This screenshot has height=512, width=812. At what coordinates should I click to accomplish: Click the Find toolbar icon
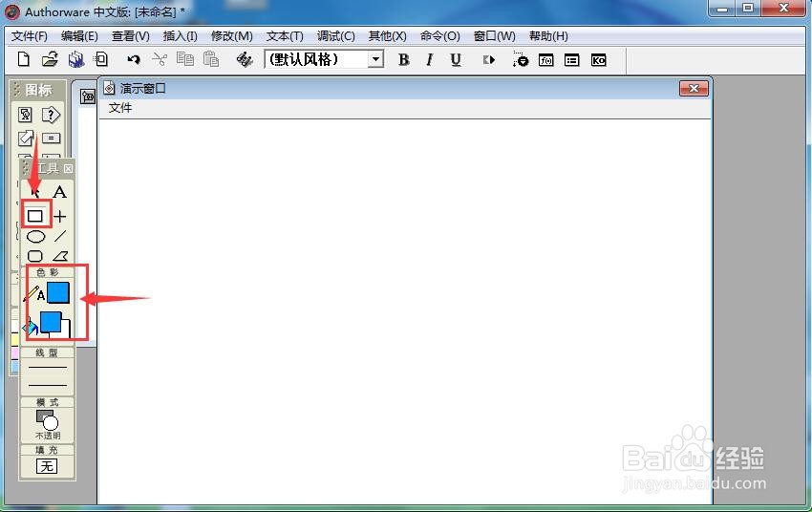[x=245, y=59]
